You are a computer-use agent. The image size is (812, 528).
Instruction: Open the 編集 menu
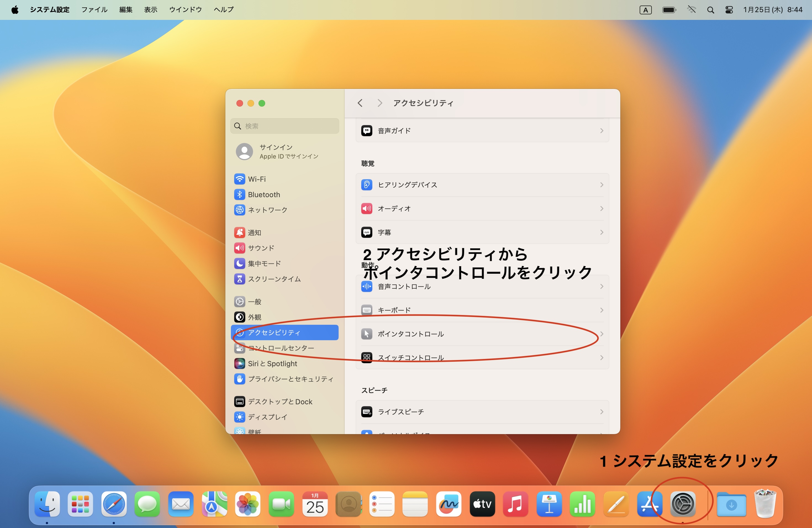click(126, 10)
